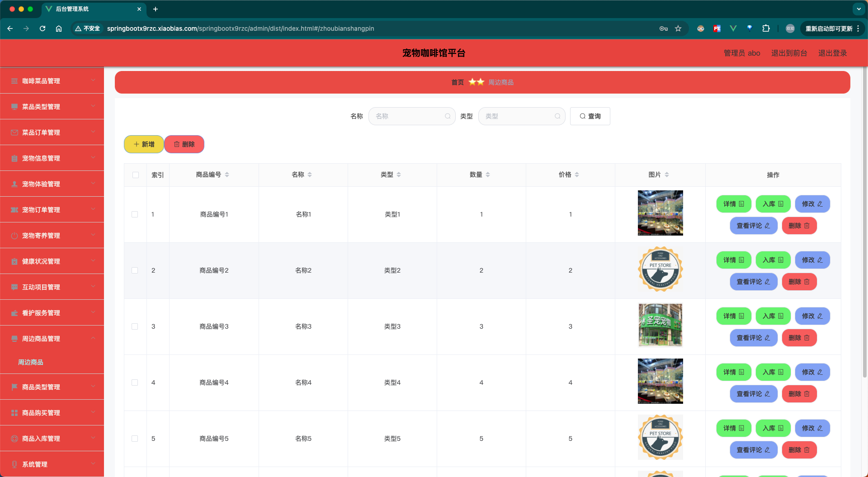Focus the 类型 search input

522,116
